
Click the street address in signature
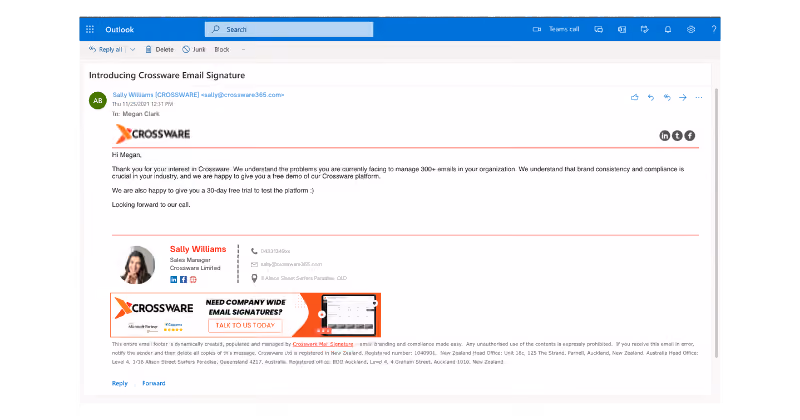304,278
